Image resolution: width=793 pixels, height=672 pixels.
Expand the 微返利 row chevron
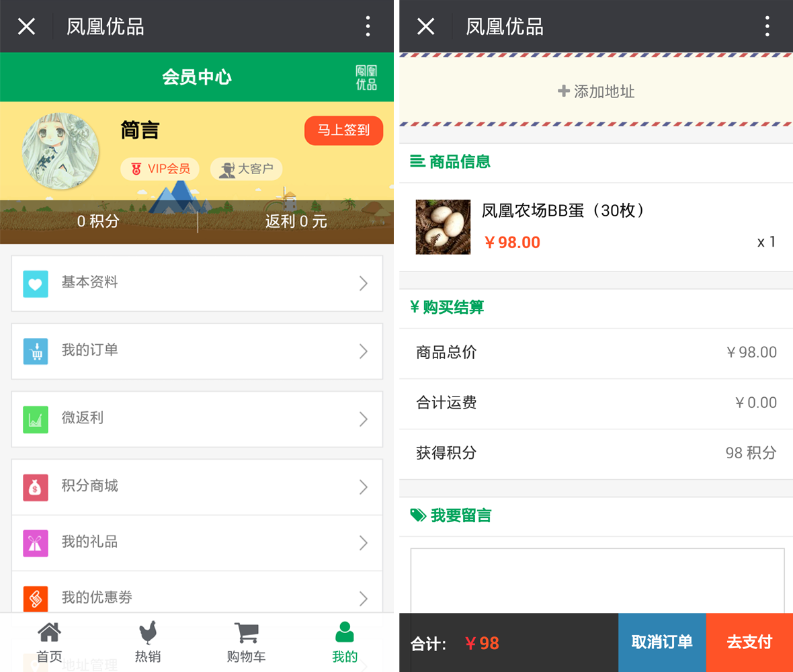(x=363, y=419)
